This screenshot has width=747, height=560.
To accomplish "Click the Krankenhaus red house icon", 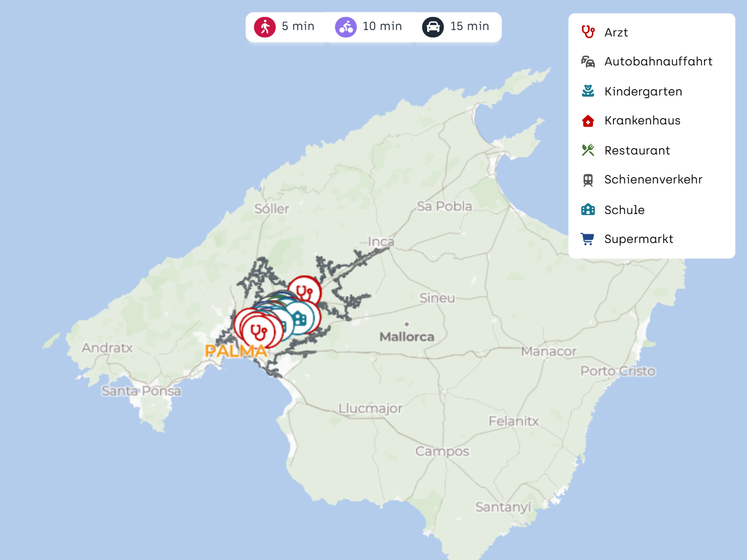I will click(x=588, y=121).
